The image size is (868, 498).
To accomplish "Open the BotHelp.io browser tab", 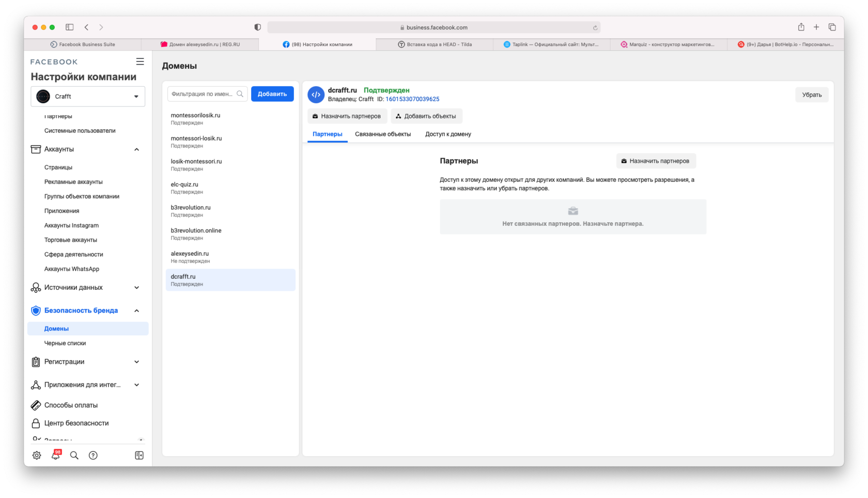I will point(785,44).
